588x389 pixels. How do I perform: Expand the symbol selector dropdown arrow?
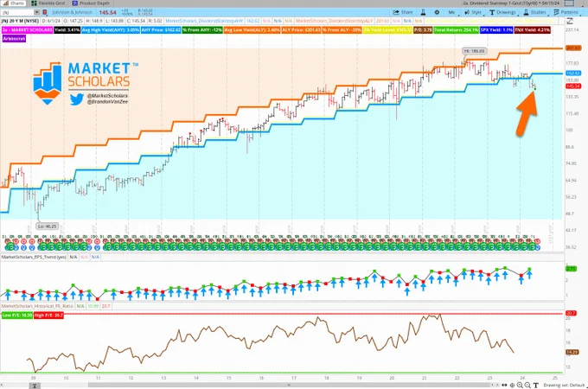pos(36,12)
